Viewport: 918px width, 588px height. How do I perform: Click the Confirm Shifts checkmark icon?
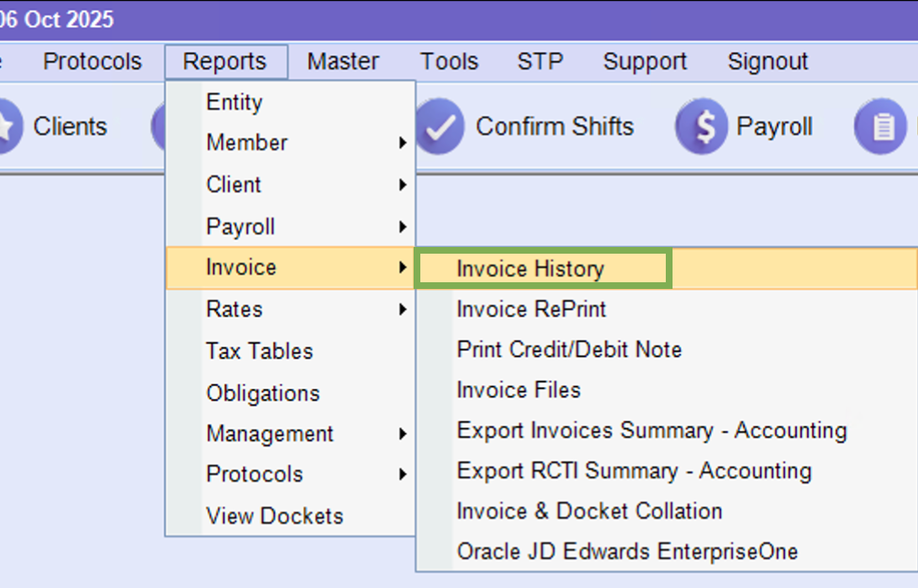(x=440, y=126)
